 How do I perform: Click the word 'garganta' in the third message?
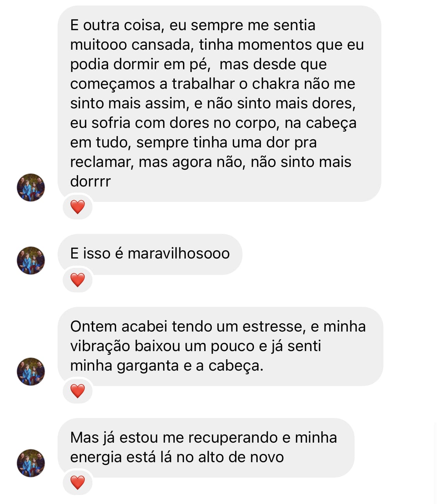148,366
